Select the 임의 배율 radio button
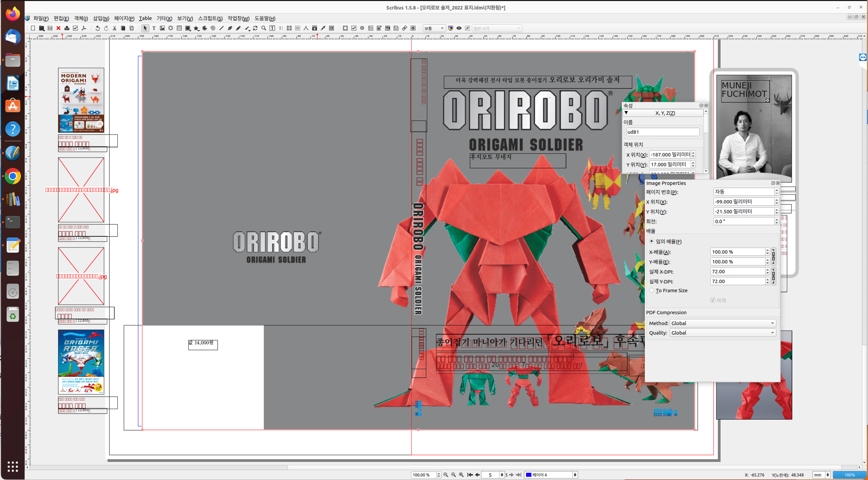This screenshot has width=868, height=480. click(651, 241)
